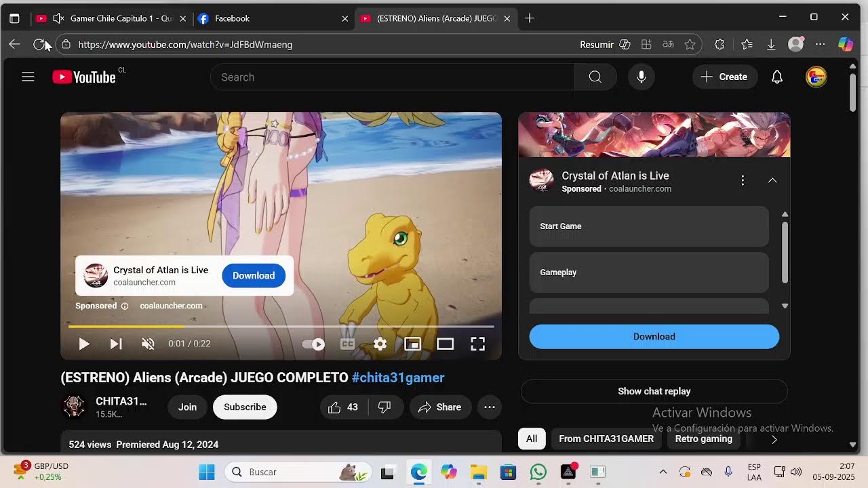Collapse the Crystal of Atlan ad panel

772,180
